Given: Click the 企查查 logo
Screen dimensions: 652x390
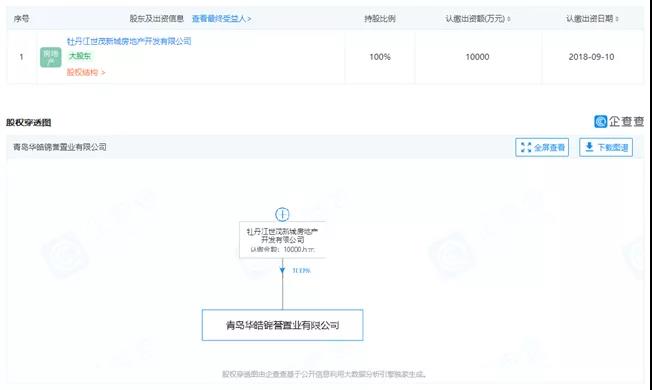Looking at the screenshot, I should 619,121.
